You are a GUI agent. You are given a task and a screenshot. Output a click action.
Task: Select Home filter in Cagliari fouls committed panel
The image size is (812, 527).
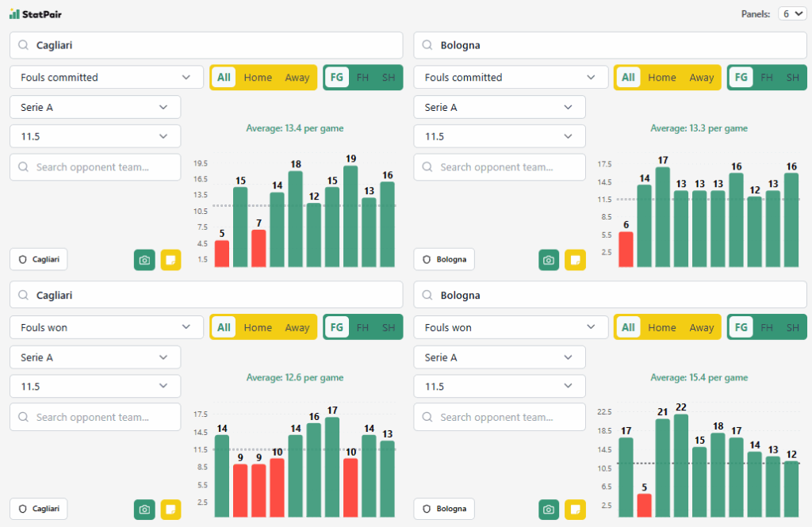pyautogui.click(x=258, y=78)
